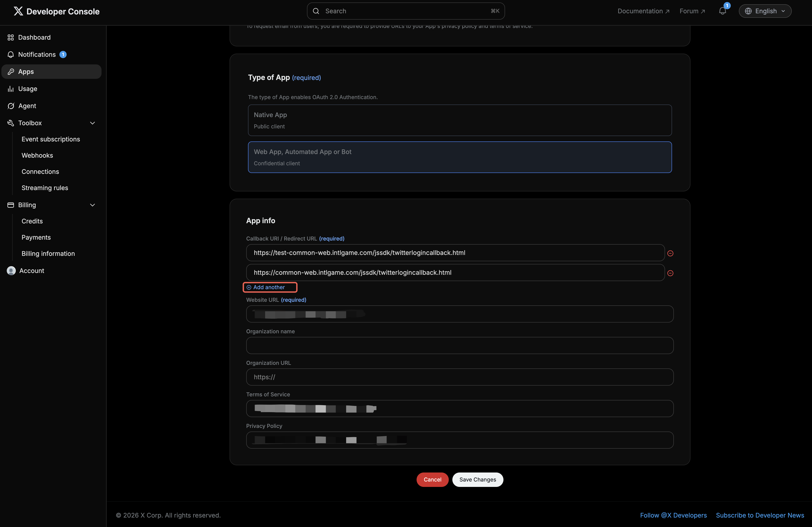
Task: Select Web App, Automated App or Bot
Action: click(460, 157)
